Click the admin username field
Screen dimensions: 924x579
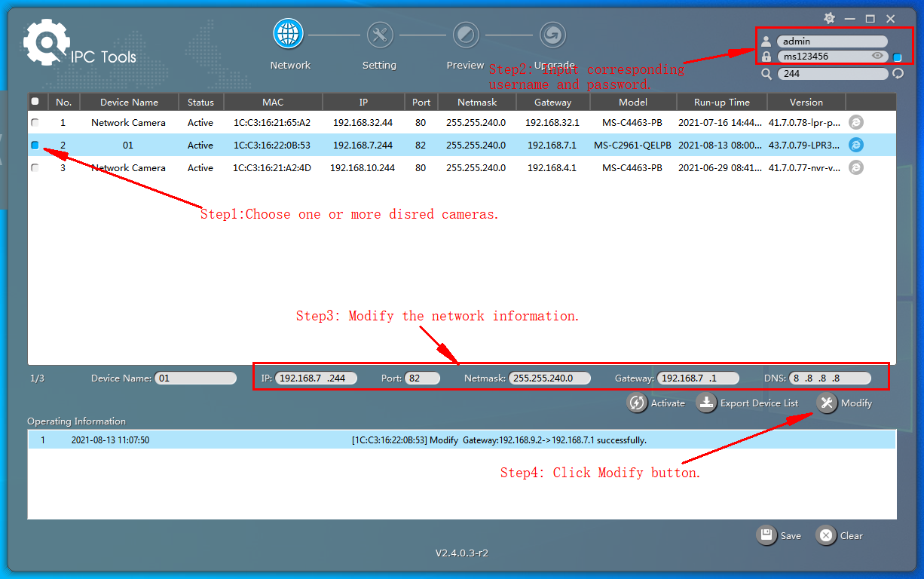[832, 41]
